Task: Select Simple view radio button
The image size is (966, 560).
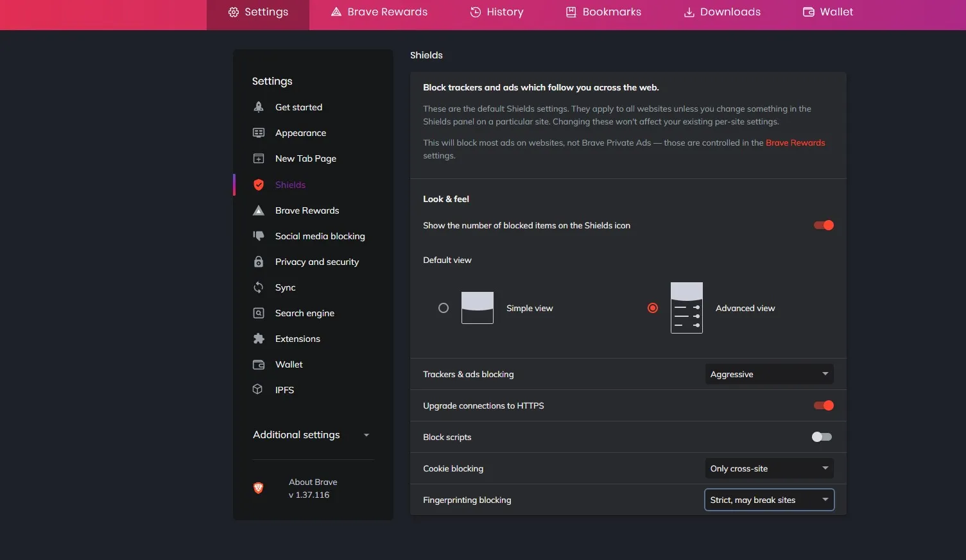Action: click(443, 308)
